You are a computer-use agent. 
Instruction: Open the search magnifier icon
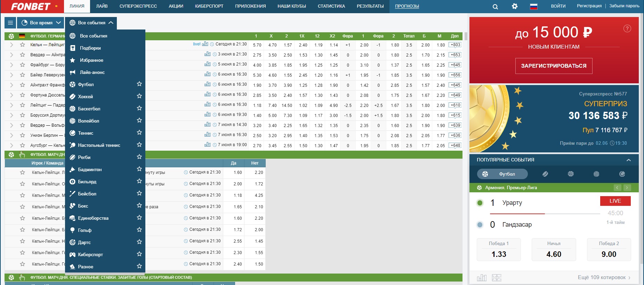495,6
